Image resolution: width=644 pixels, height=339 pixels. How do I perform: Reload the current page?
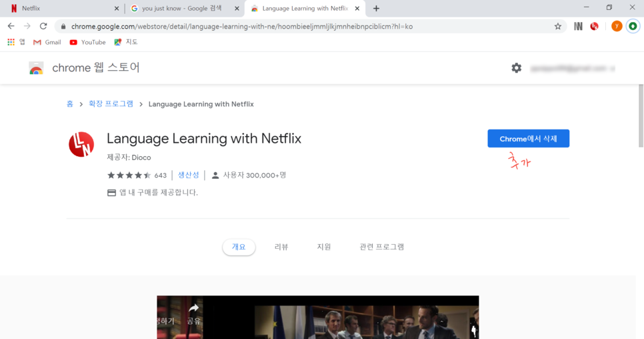click(x=43, y=26)
